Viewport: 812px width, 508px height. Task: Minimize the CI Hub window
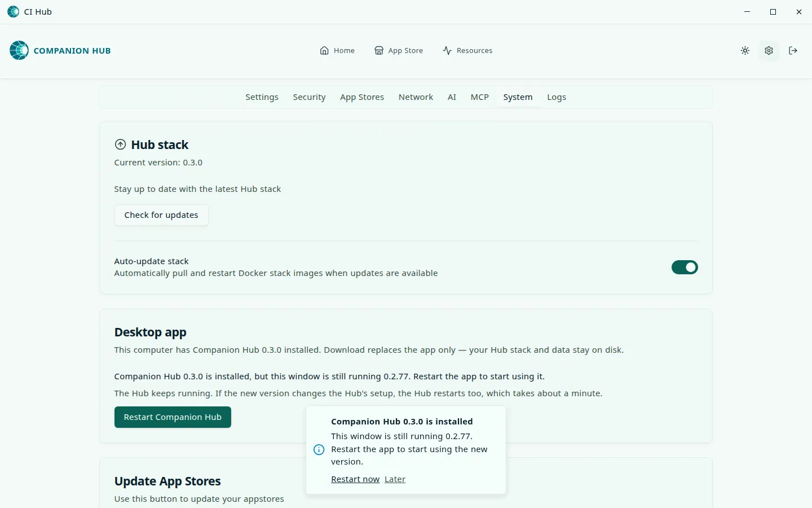[747, 12]
